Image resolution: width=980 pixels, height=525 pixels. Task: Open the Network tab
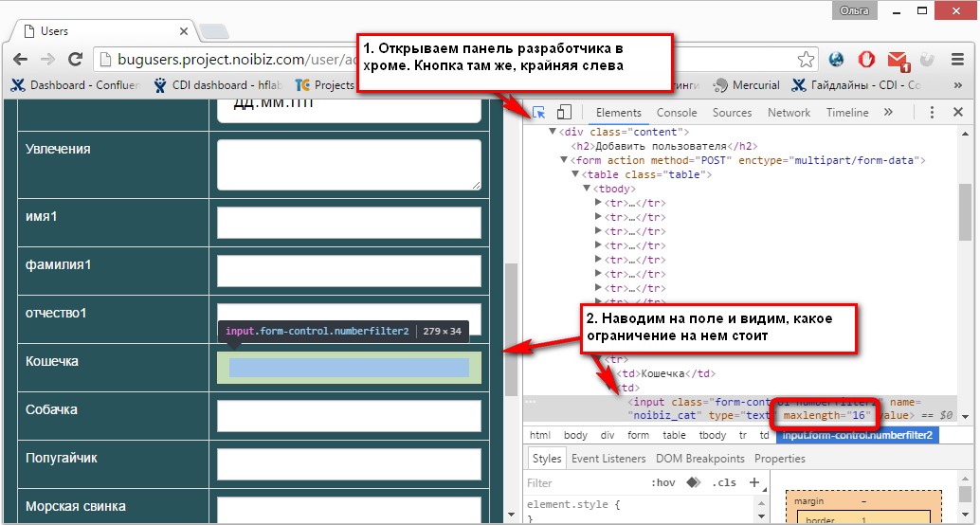pos(789,113)
